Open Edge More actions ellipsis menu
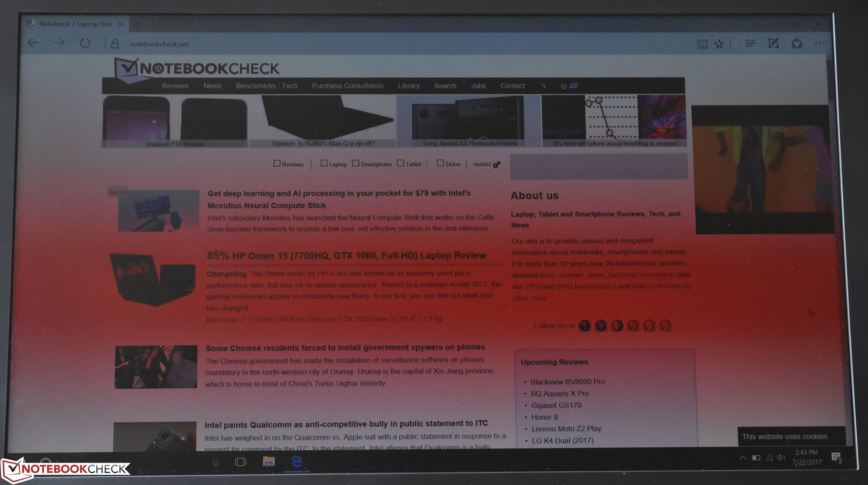868x485 pixels. [x=820, y=43]
